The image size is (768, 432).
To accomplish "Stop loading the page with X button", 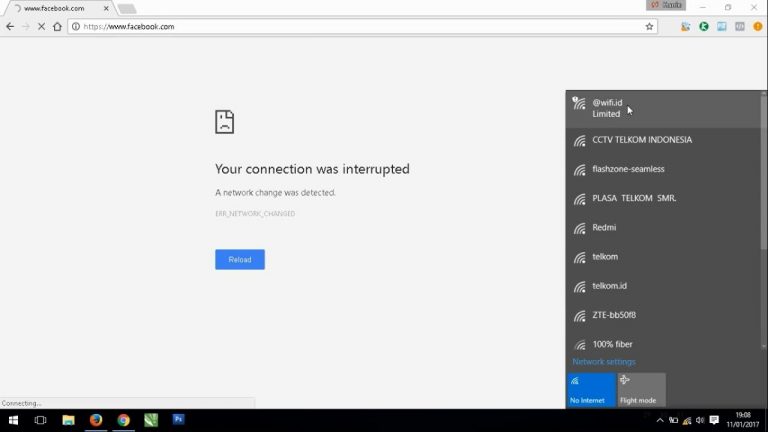I will tap(41, 26).
